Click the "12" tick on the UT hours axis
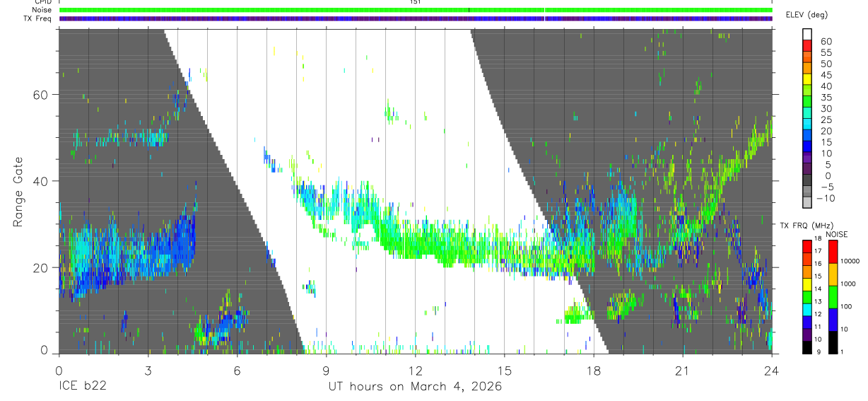The image size is (868, 401). coord(416,370)
